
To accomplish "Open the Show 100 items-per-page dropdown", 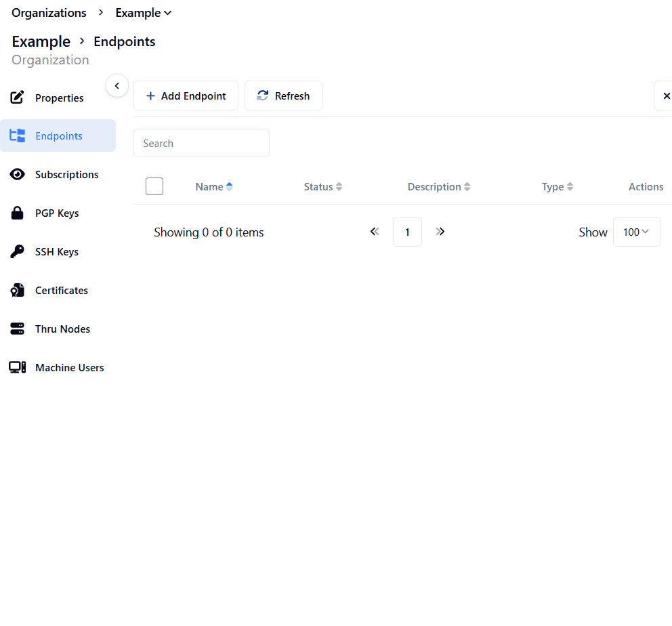I will [x=636, y=232].
